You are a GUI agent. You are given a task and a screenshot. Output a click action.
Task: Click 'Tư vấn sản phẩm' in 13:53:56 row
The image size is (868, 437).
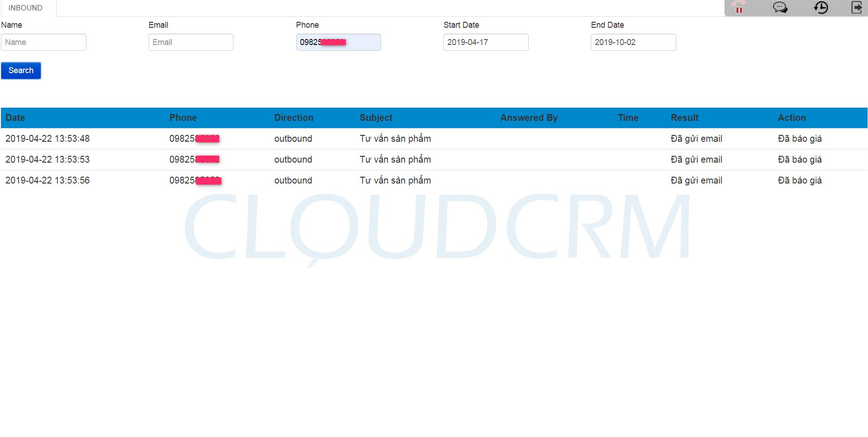pos(395,180)
